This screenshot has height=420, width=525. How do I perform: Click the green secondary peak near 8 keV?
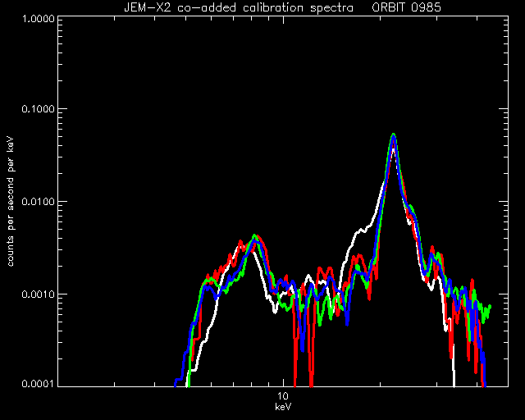(254, 235)
